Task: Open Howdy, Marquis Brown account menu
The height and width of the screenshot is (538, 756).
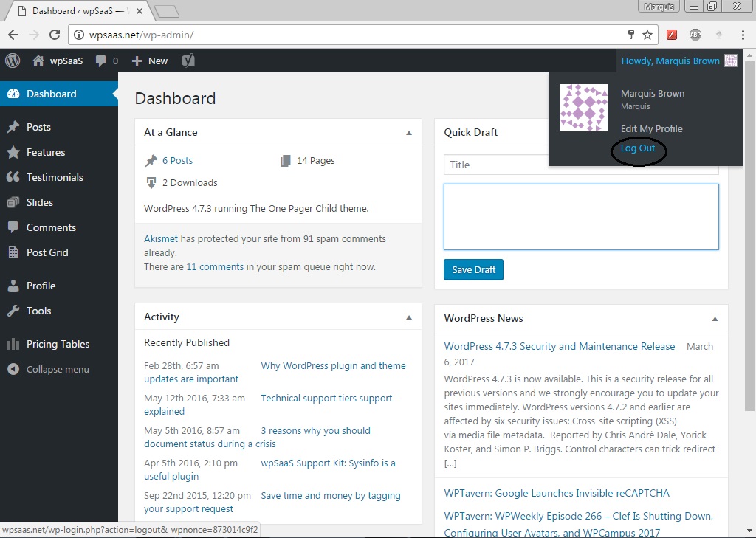Action: pos(679,61)
